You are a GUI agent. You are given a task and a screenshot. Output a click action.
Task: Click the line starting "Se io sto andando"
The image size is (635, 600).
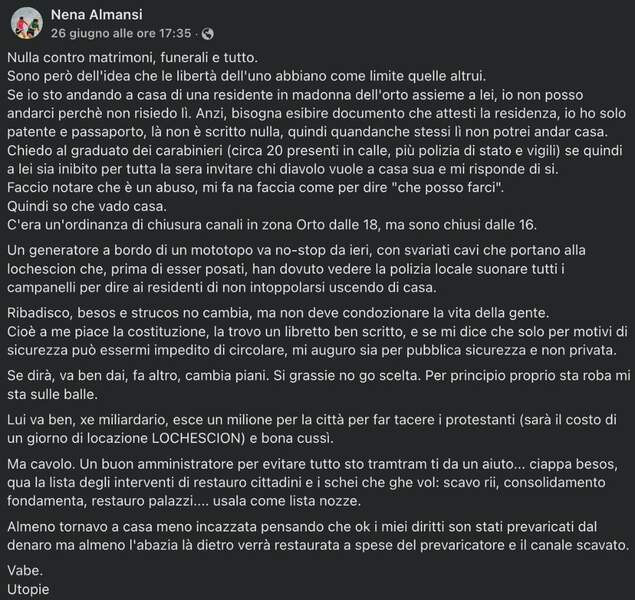pos(300,96)
